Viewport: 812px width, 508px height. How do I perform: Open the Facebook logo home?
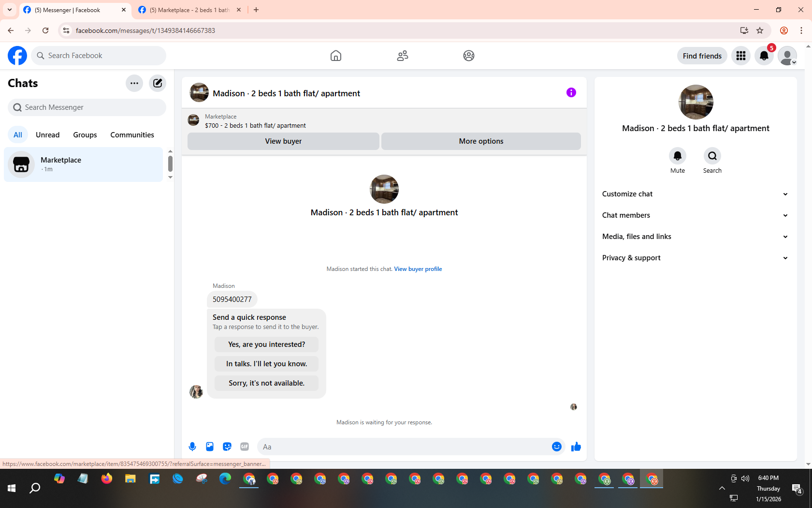(x=17, y=56)
